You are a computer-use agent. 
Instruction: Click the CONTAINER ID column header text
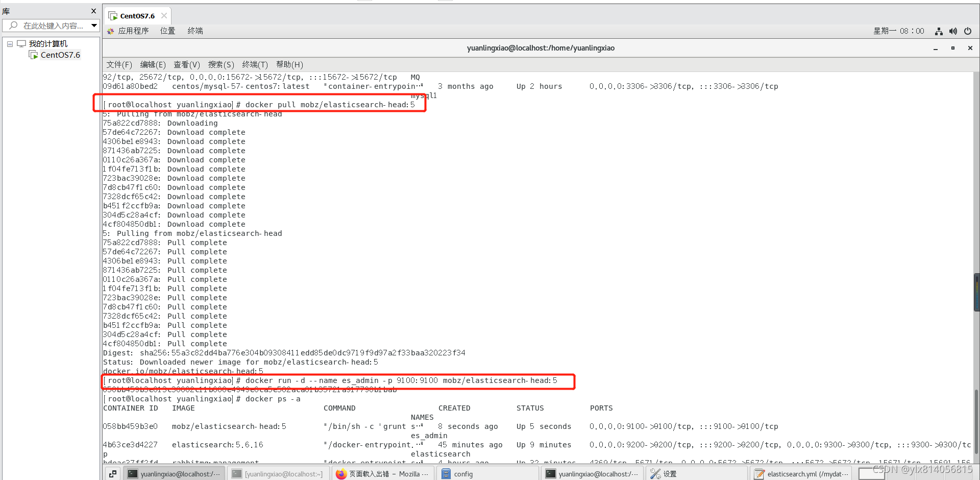[131, 408]
